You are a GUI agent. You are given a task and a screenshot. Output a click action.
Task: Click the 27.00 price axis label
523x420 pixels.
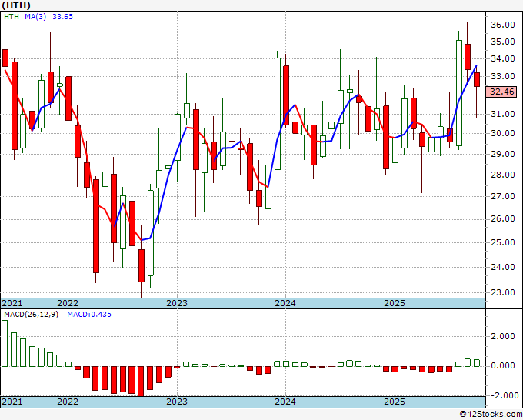(503, 196)
